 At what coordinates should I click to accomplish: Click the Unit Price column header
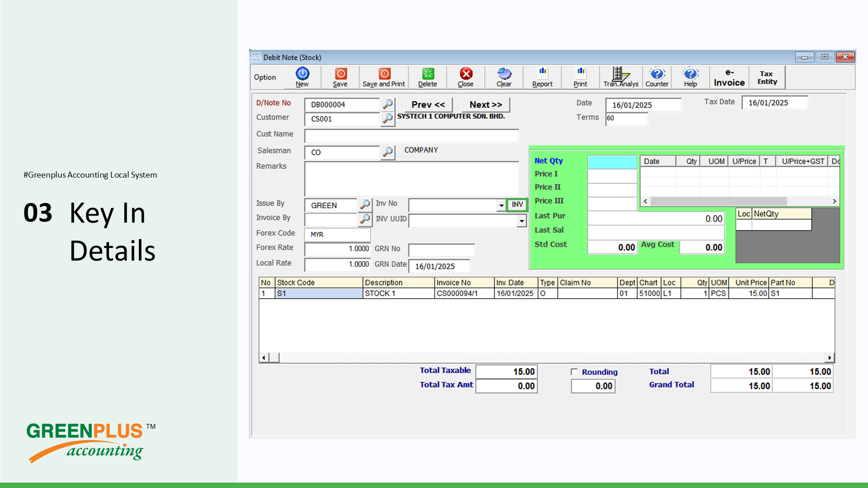tap(749, 282)
